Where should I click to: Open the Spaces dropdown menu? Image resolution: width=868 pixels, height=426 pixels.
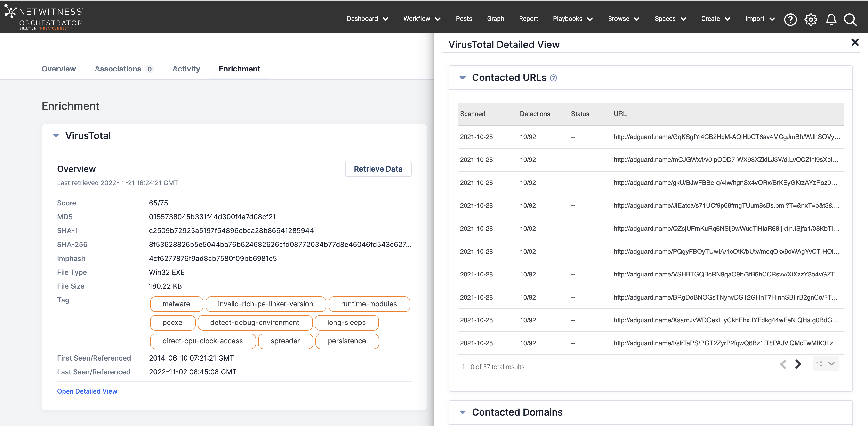[670, 19]
